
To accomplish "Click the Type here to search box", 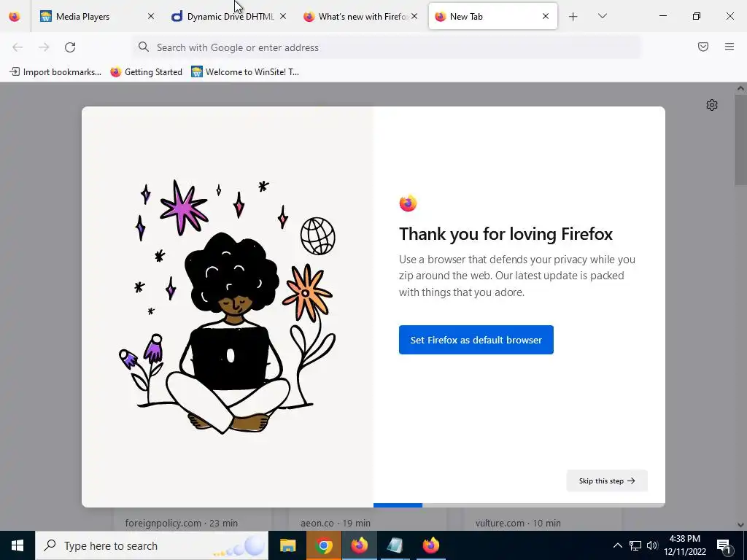I will click(152, 545).
